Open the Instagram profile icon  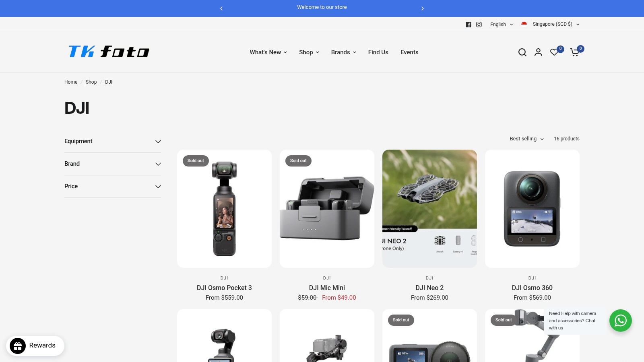click(x=479, y=25)
